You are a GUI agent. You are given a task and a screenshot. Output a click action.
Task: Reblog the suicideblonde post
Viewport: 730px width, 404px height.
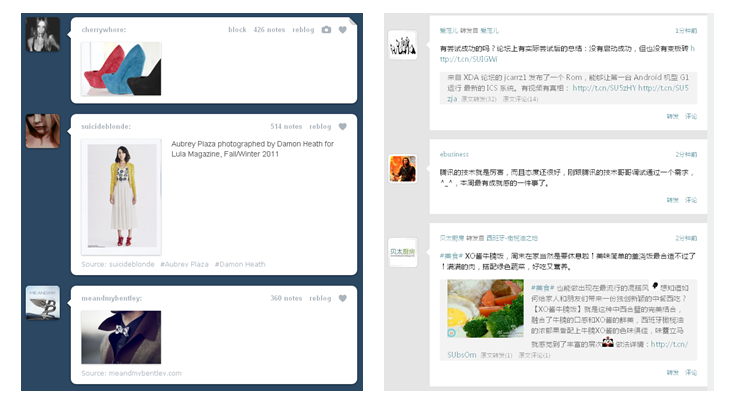[320, 127]
